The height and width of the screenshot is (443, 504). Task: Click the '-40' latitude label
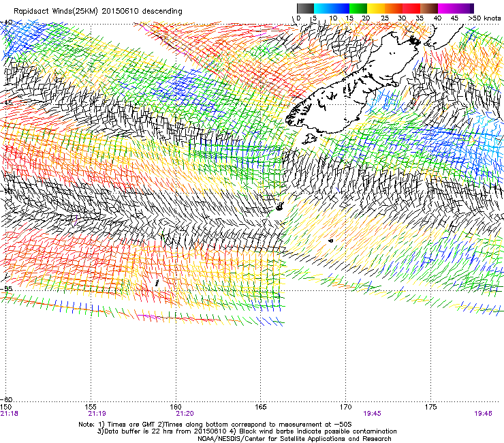click(7, 22)
